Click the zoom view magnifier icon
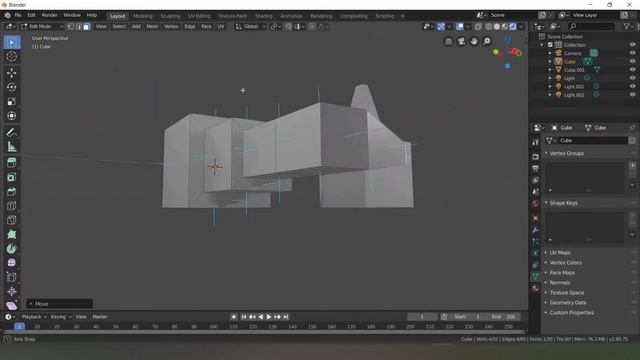This screenshot has height=360, width=640. coord(487,41)
